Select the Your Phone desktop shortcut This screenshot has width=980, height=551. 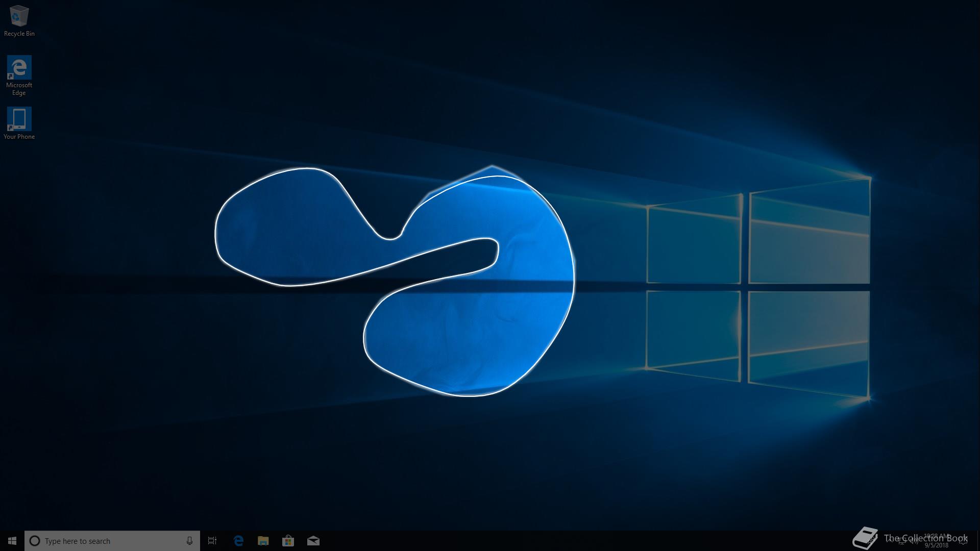pyautogui.click(x=19, y=123)
